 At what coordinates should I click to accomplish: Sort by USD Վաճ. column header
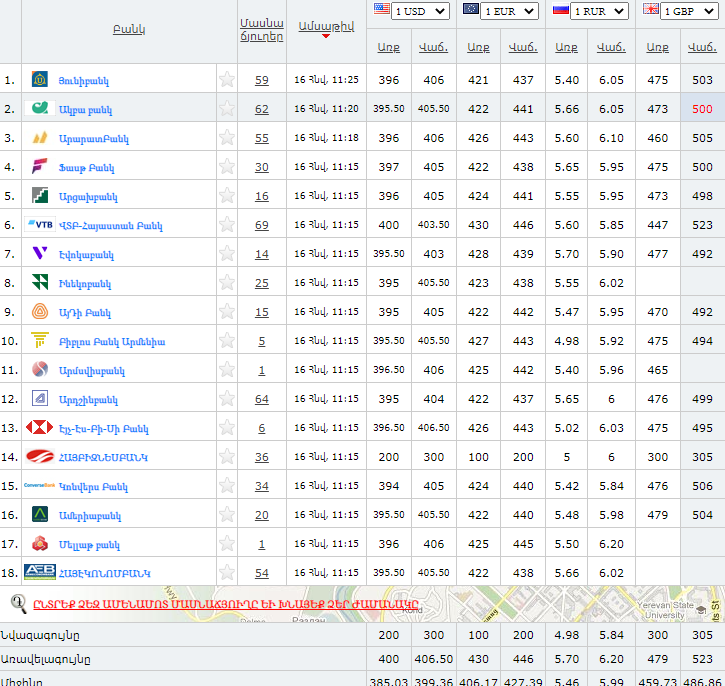point(433,47)
